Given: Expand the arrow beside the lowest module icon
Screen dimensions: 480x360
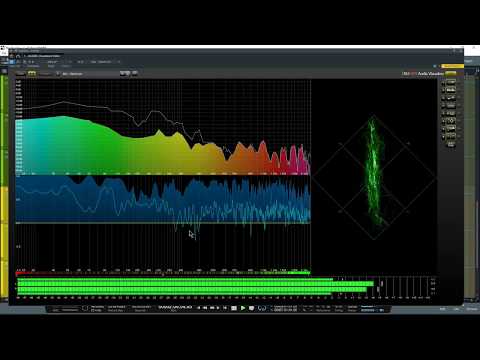Looking at the screenshot, I should point(443,137).
